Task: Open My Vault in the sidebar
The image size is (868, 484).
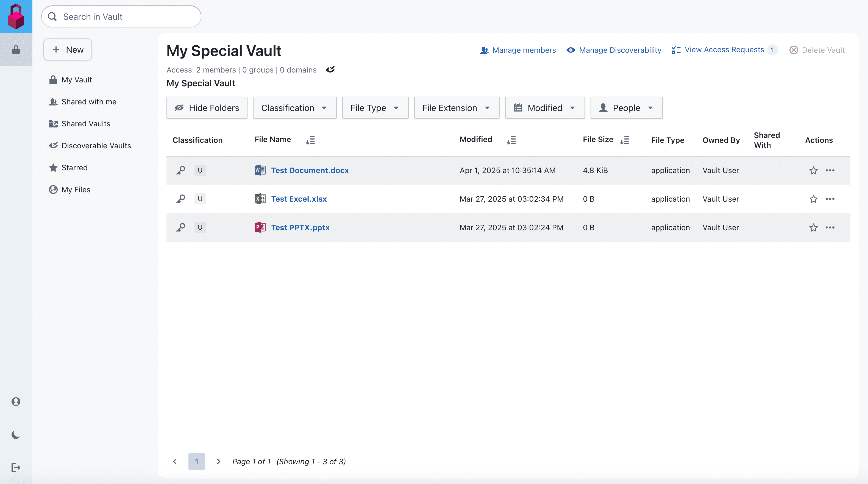Action: point(70,80)
